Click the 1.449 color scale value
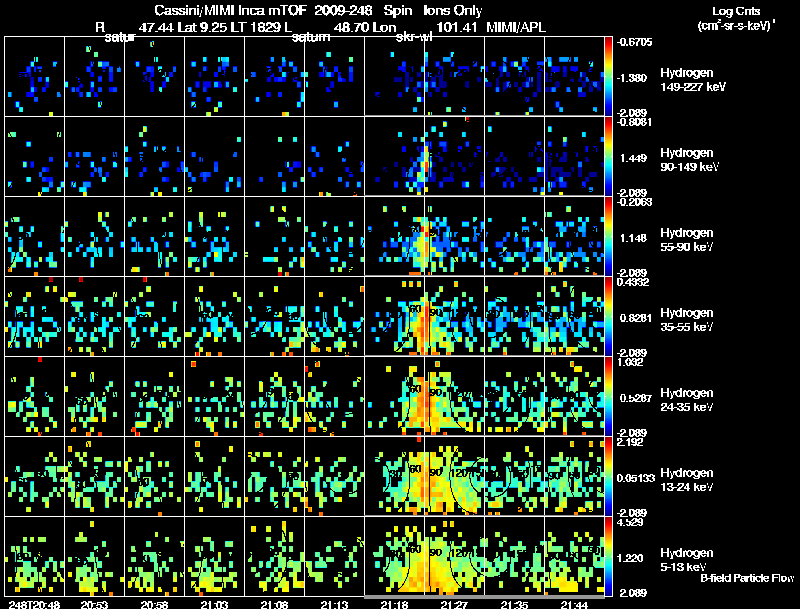Screen dimensions: 800x609 tap(633, 158)
